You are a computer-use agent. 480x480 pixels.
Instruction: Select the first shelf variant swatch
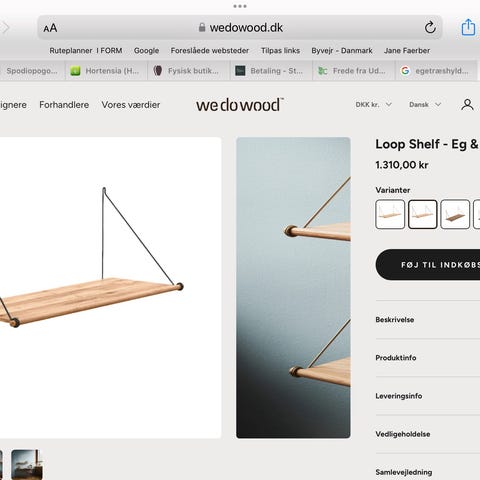pos(390,214)
